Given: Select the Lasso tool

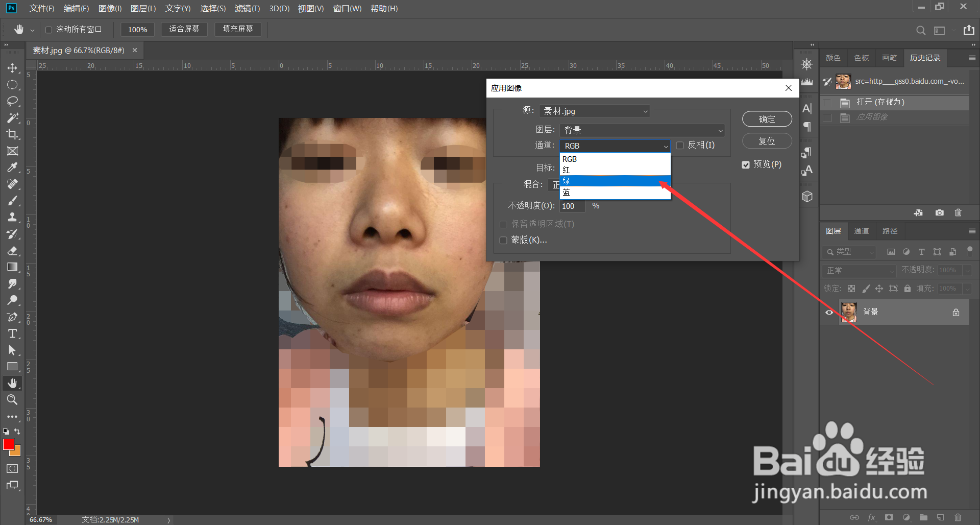Looking at the screenshot, I should pyautogui.click(x=12, y=101).
